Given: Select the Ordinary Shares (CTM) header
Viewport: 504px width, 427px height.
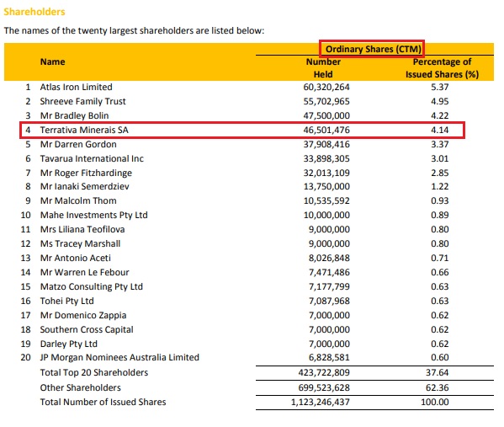Looking at the screenshot, I should 374,49.
